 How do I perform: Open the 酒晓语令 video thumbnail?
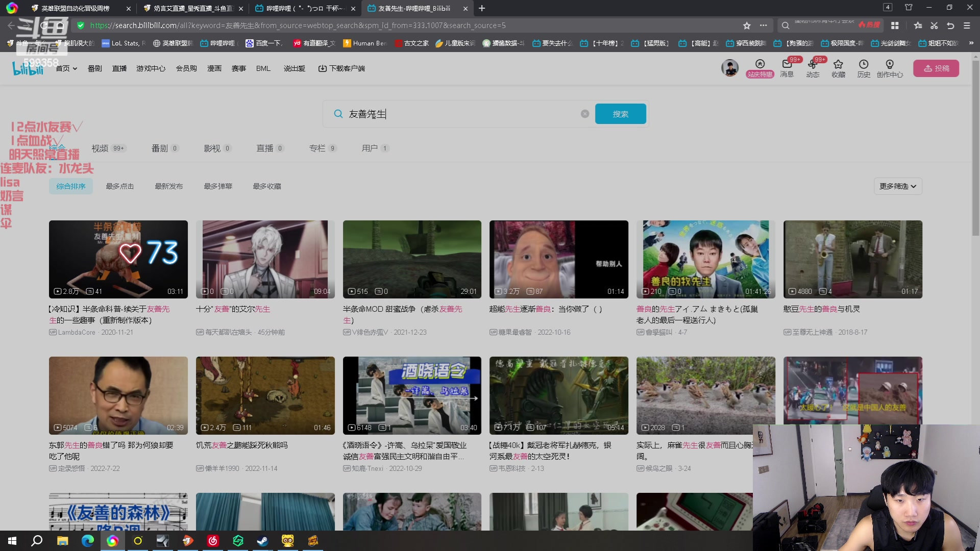coord(412,395)
